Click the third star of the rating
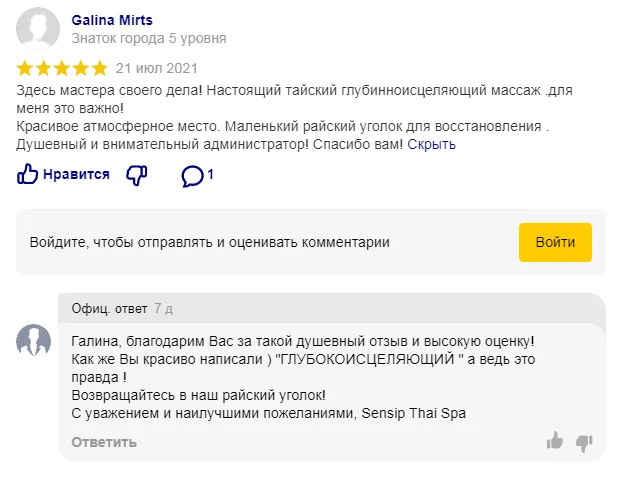The height and width of the screenshot is (489, 628). tap(62, 69)
